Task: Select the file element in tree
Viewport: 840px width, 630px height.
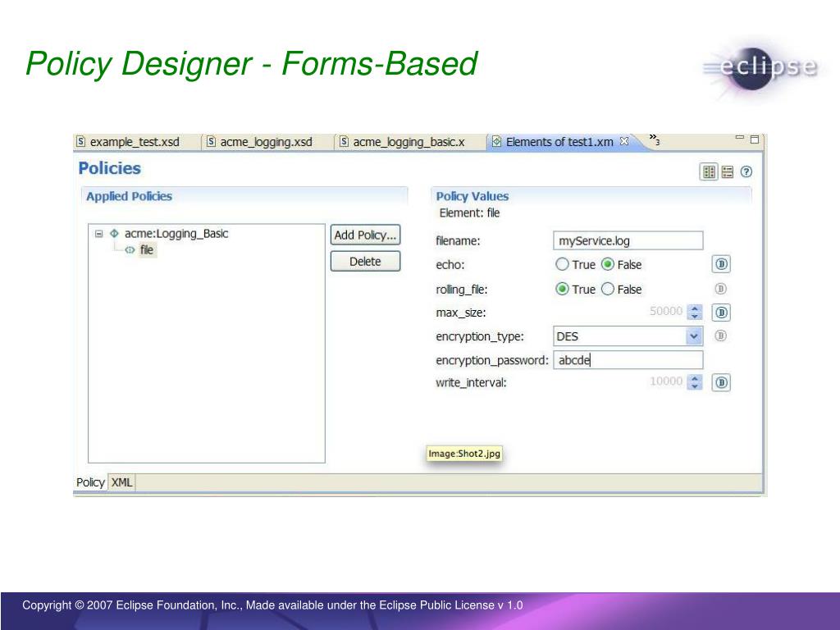Action: click(147, 249)
